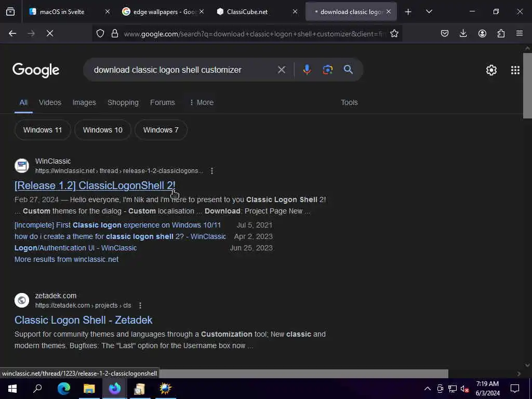Open File Explorer from taskbar

89,389
